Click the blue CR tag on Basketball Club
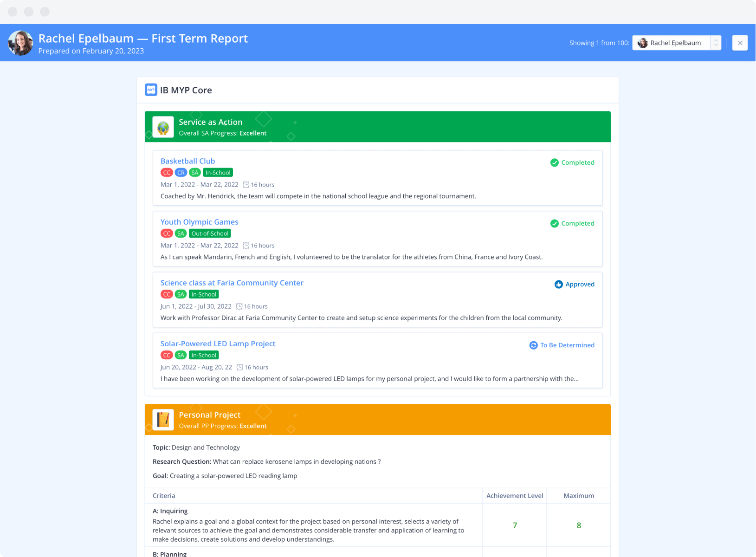Screen dimensions: 756x557 click(x=181, y=173)
